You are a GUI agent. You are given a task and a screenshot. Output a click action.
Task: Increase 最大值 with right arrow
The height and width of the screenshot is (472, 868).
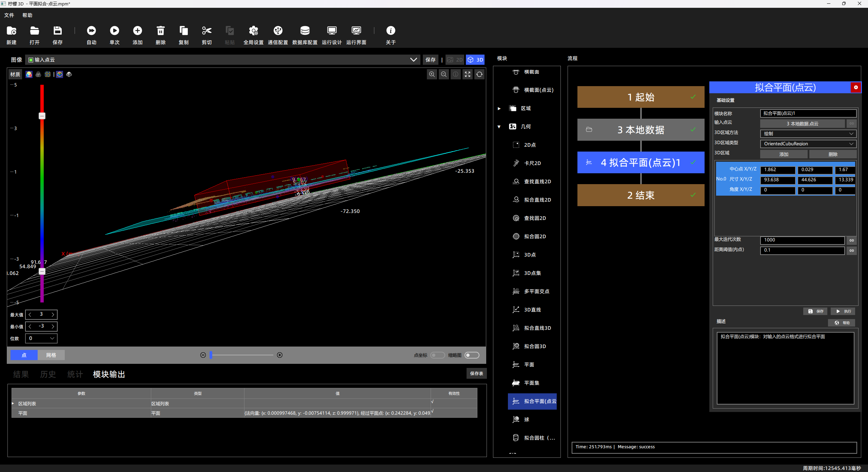click(53, 315)
